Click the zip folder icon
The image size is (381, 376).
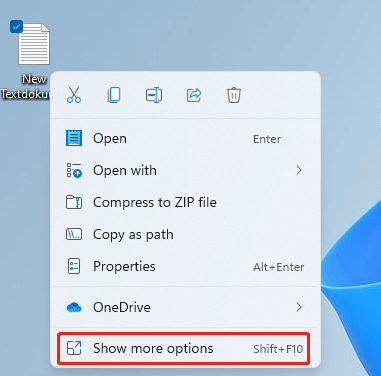point(74,202)
